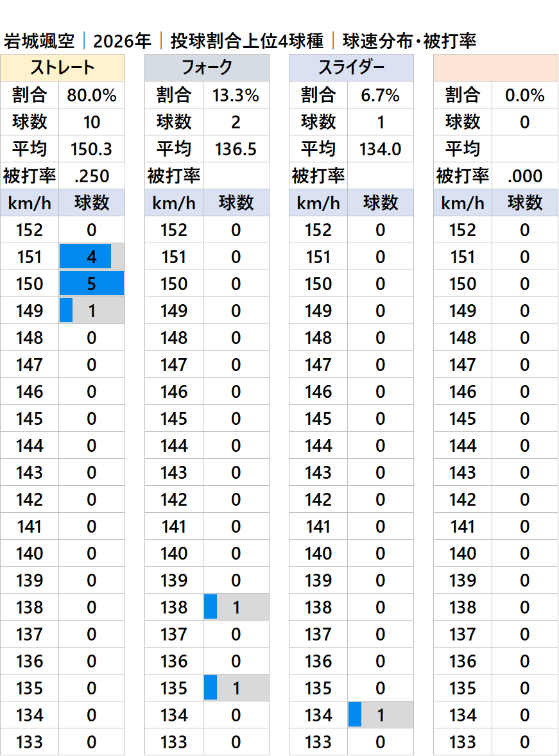The image size is (559, 756).
Task: Select the 150.3 average speed cell
Action: 92,150
